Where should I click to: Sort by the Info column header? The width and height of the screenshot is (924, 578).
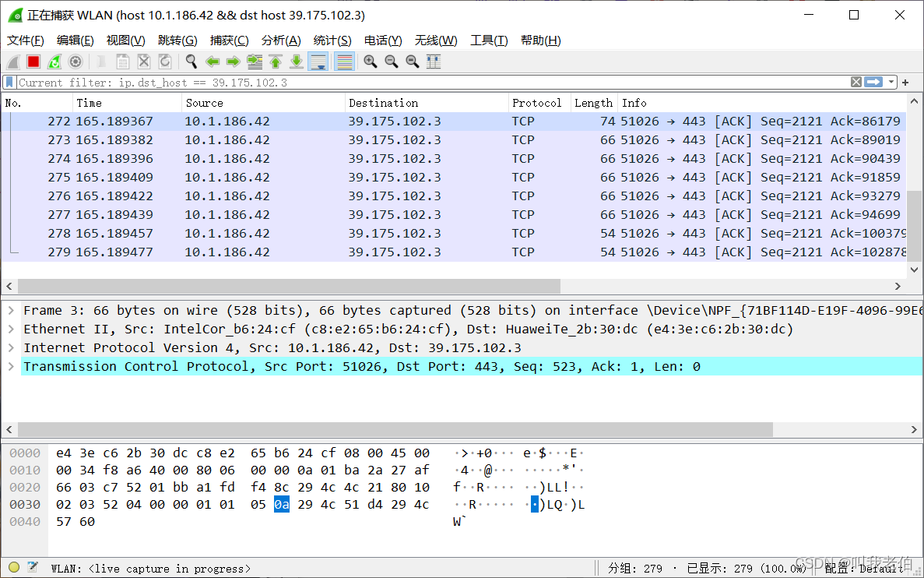point(763,103)
